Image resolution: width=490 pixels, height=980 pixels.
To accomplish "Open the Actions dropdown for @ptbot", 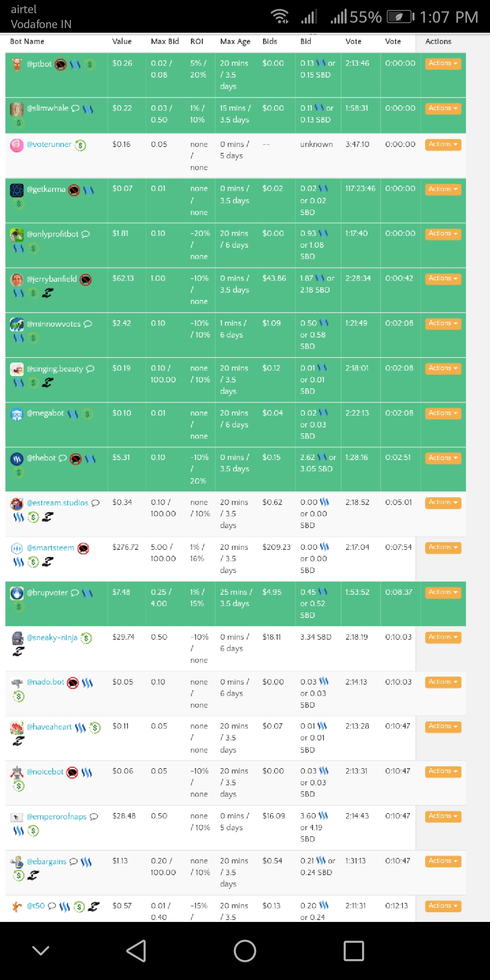I will point(443,64).
